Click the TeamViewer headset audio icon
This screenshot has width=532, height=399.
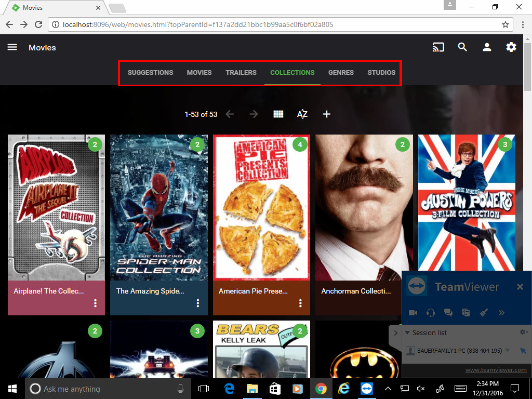(431, 312)
